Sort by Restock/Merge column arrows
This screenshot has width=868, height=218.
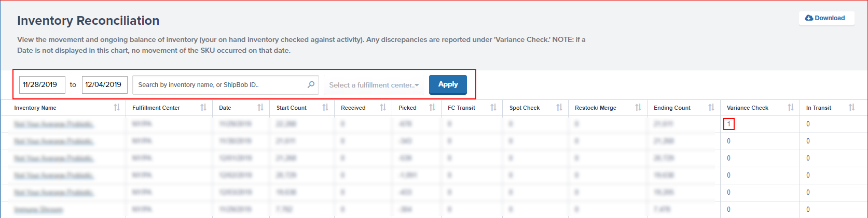(638, 108)
